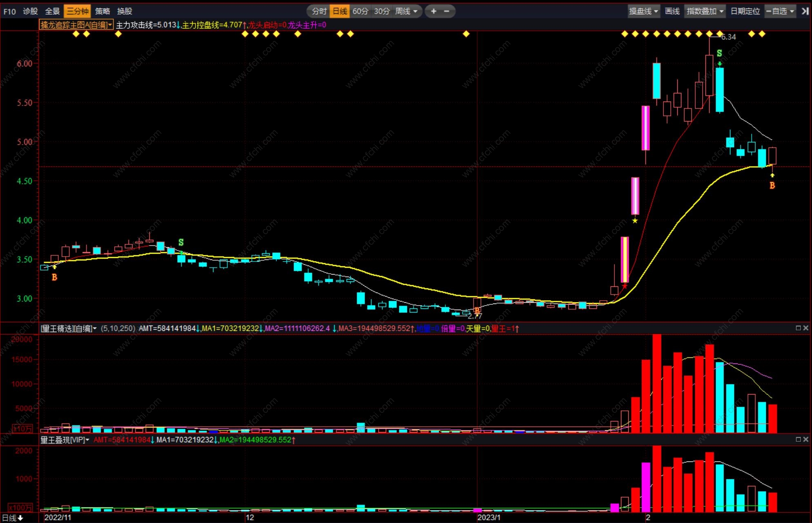Image resolution: width=812 pixels, height=523 pixels.
Task: Click the zoom in plus button
Action: point(434,11)
